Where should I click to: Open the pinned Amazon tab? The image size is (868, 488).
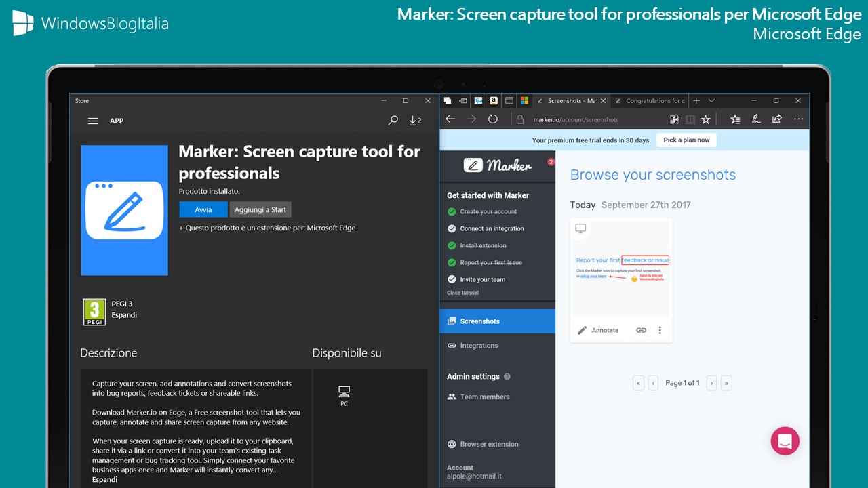[494, 100]
